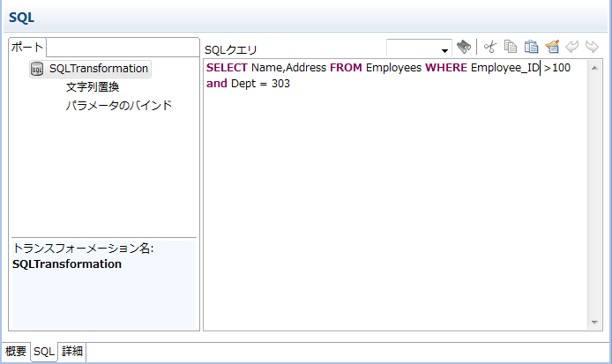The image size is (612, 364).
Task: Click scrollbar down arrow in SQL editor
Action: tap(595, 323)
